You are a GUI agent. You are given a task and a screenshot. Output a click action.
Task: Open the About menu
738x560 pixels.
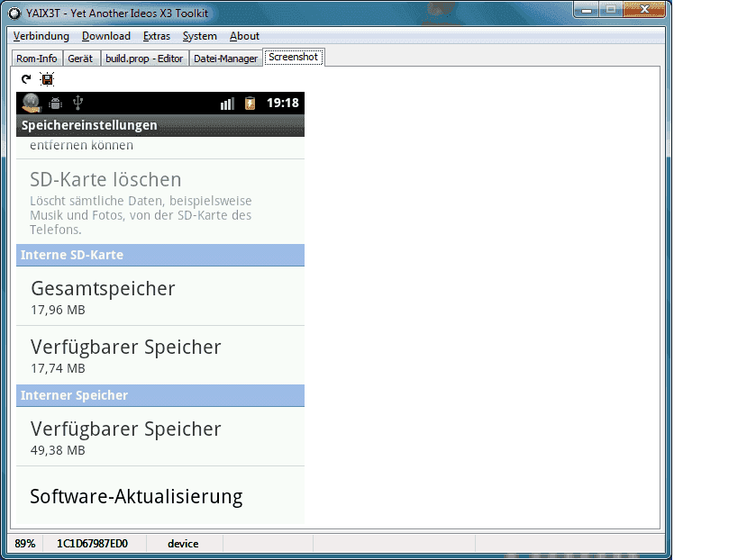click(244, 36)
